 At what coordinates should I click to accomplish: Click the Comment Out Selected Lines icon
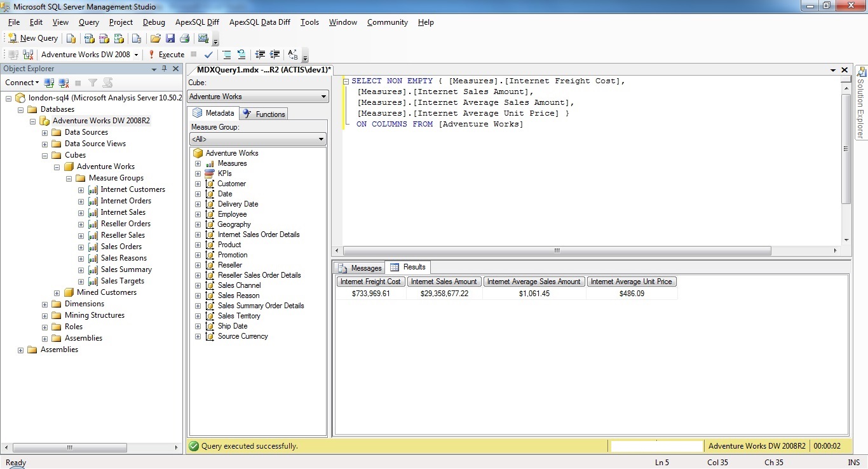click(227, 55)
